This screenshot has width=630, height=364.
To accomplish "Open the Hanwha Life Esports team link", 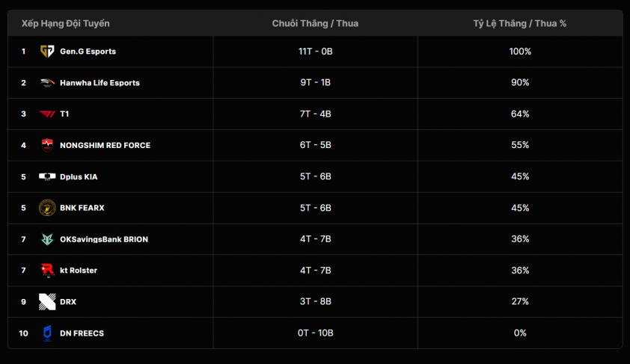I will click(x=100, y=83).
